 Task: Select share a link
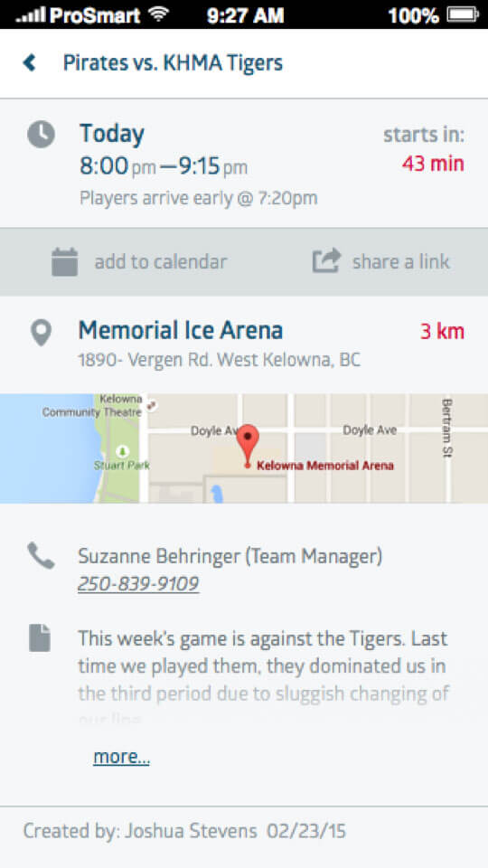(x=401, y=262)
